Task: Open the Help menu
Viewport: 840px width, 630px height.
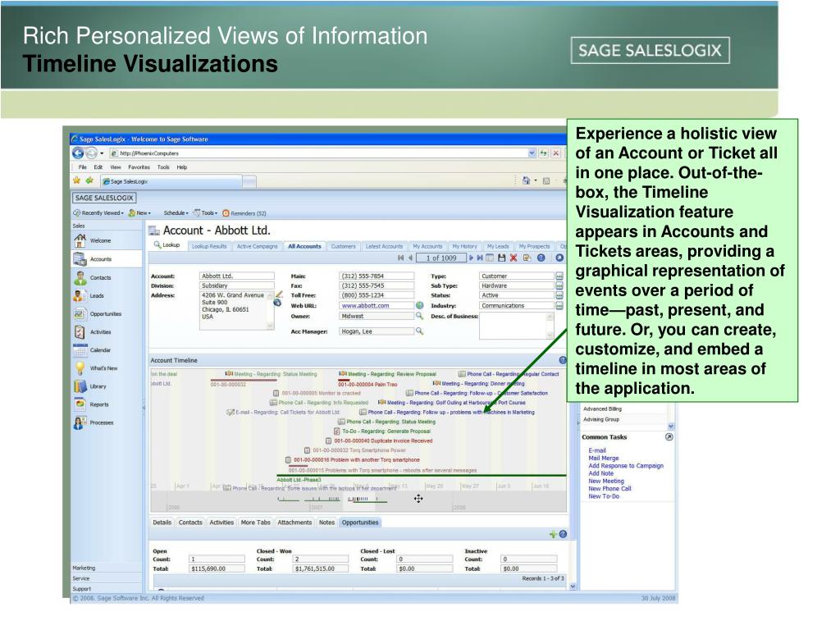Action: coord(182,167)
